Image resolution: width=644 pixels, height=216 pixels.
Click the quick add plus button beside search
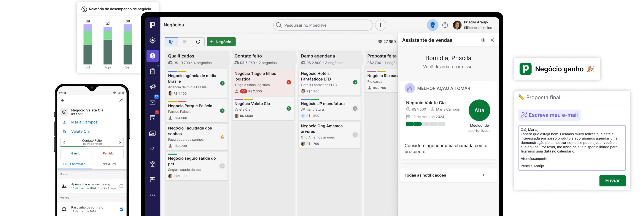tap(380, 25)
